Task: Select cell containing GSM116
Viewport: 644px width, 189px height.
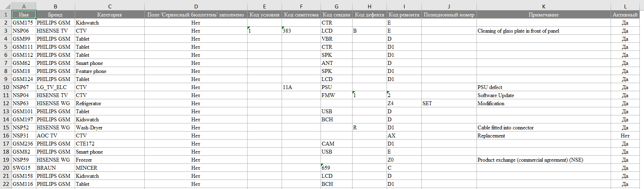Action: point(24,184)
